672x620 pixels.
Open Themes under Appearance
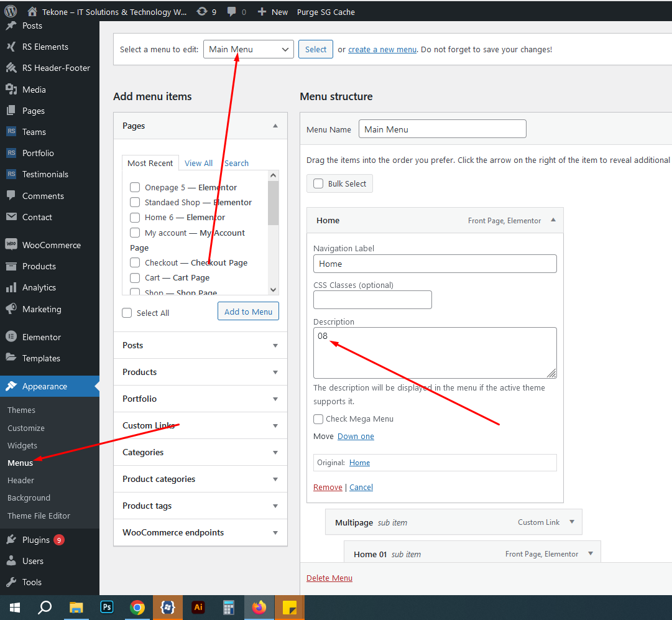point(21,410)
